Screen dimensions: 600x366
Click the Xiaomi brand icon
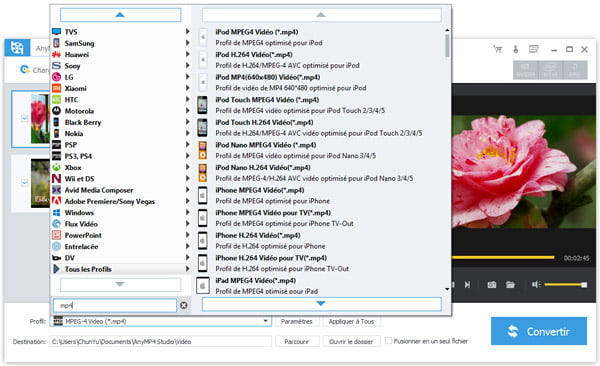coord(57,88)
